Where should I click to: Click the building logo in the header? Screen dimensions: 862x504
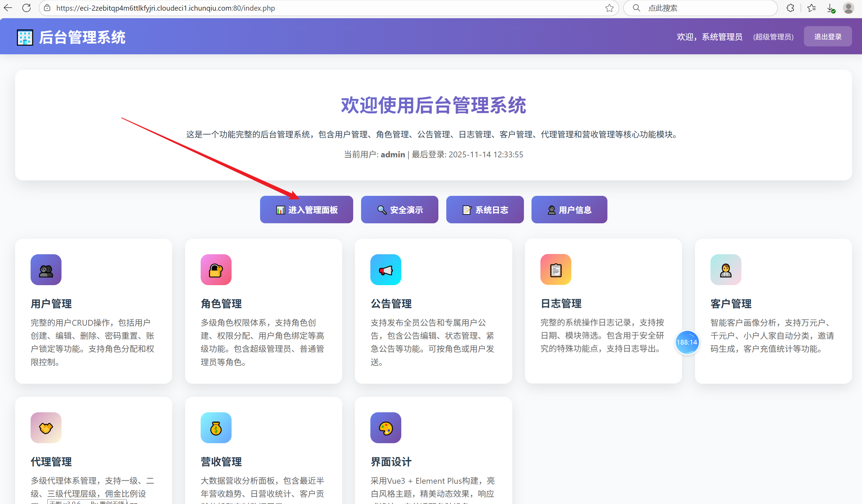tap(25, 37)
